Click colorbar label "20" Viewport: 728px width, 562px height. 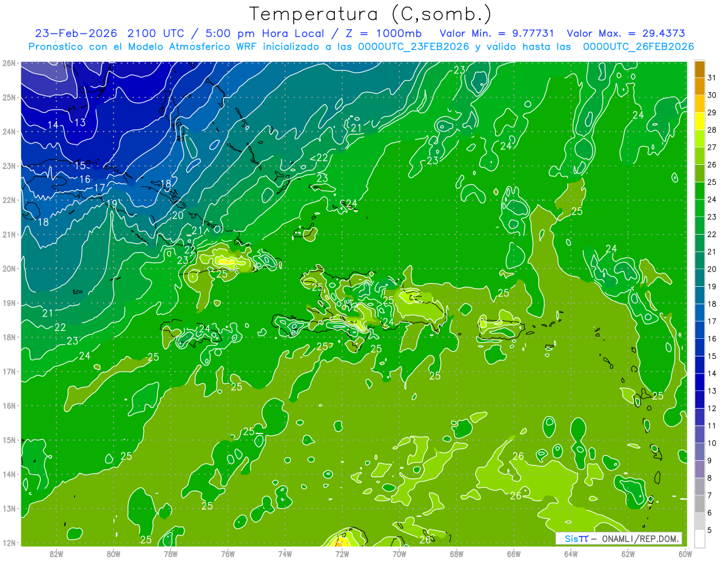pos(712,270)
